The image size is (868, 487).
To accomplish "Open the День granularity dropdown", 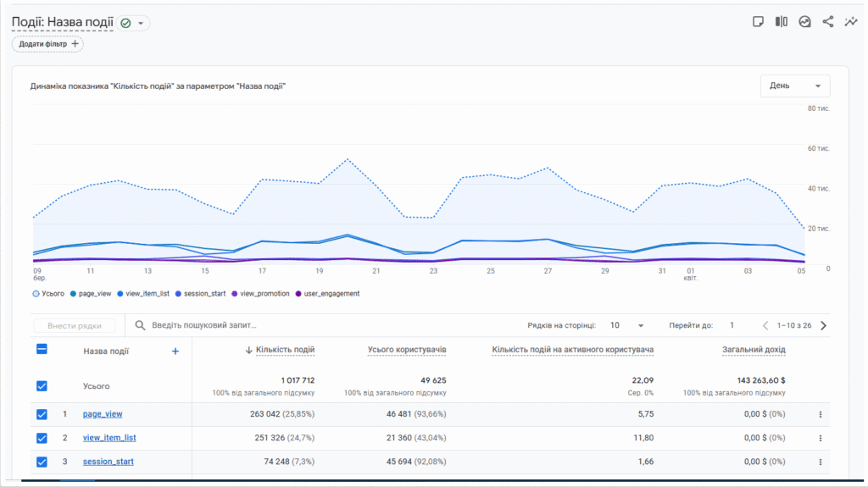I will [795, 86].
